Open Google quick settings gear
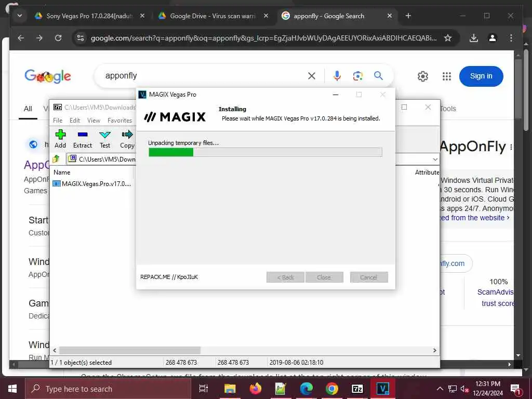 pos(423,76)
